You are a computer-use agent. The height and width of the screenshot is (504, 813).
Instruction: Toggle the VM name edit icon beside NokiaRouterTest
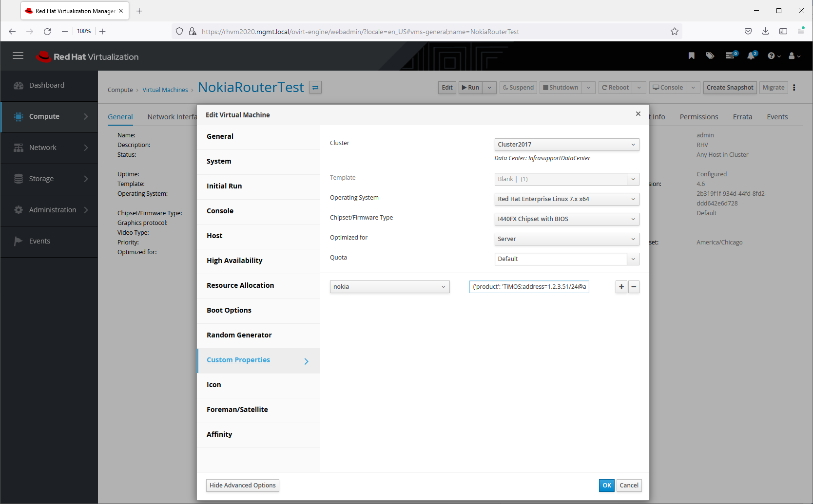(315, 87)
